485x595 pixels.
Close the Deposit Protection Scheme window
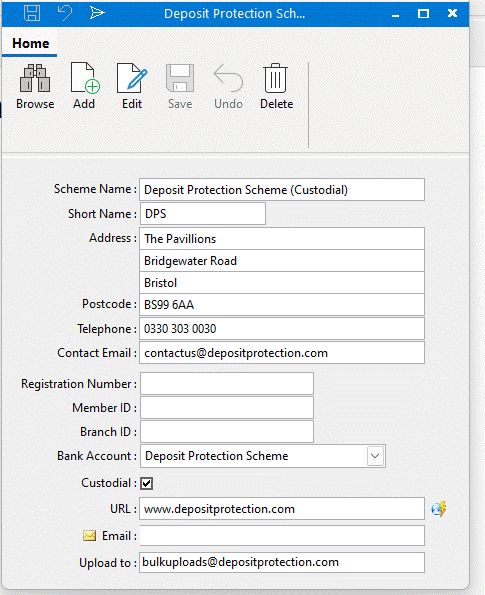[452, 14]
